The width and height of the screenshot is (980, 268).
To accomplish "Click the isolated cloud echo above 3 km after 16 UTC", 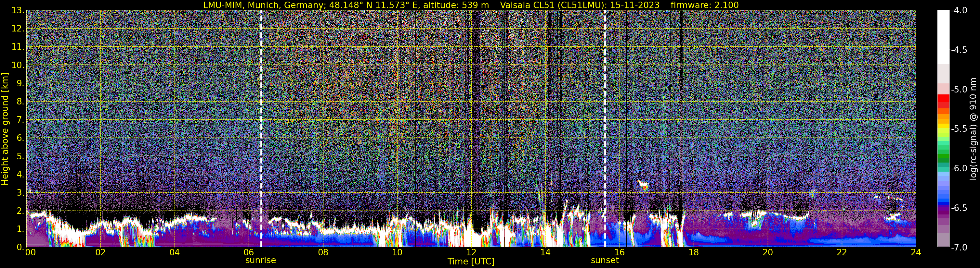I will pos(643,185).
